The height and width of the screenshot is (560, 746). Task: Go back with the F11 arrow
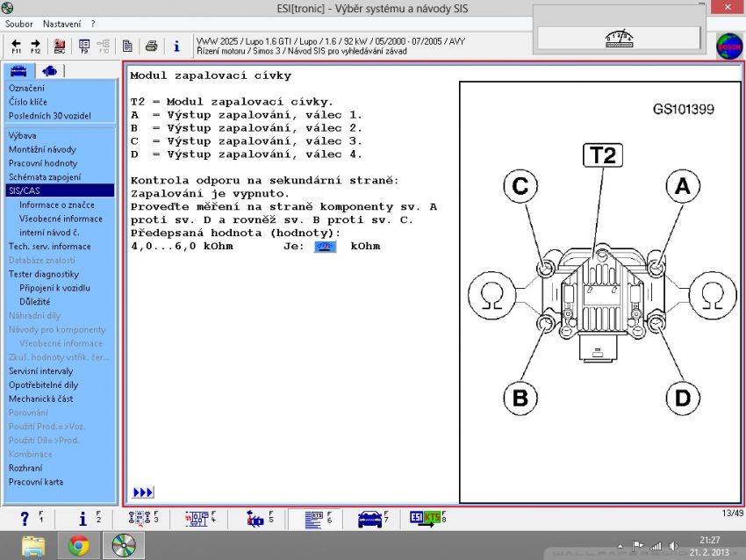(x=16, y=46)
